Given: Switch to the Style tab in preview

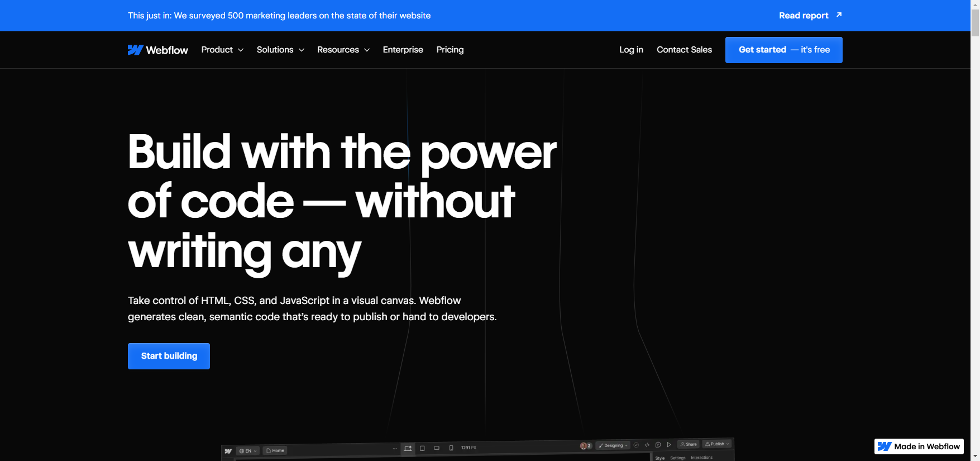Looking at the screenshot, I should (660, 458).
